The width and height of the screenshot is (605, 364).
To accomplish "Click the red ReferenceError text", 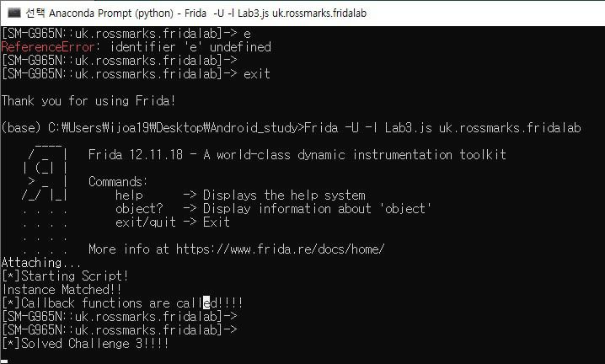I will tap(48, 47).
